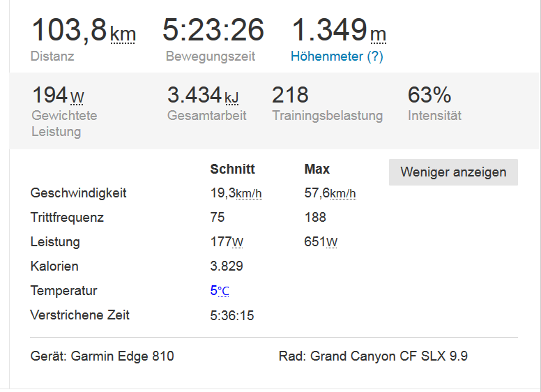Image resolution: width=541 pixels, height=392 pixels.
Task: Click the m unit beside 1.349
Action: 378,33
